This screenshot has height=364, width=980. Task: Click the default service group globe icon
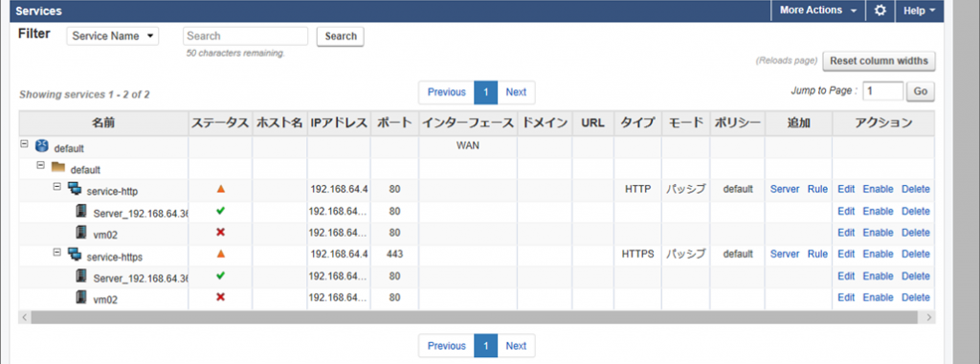(42, 147)
